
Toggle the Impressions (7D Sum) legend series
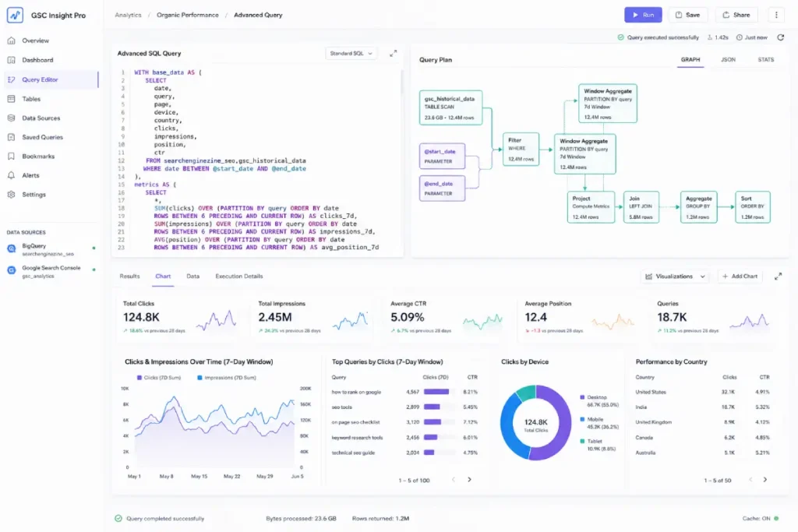point(227,377)
